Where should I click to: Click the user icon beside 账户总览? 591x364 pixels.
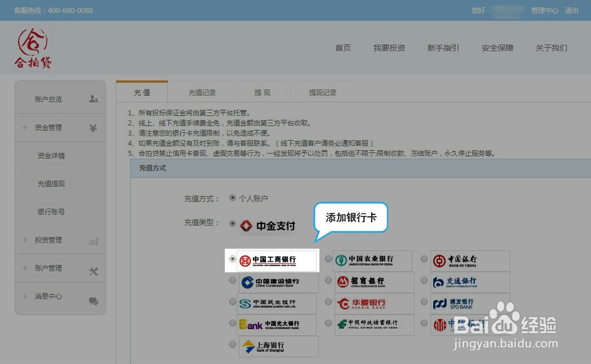[x=93, y=99]
